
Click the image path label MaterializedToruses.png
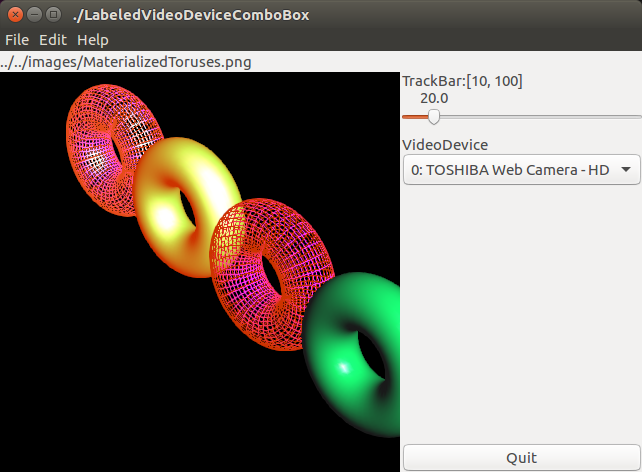[126, 62]
